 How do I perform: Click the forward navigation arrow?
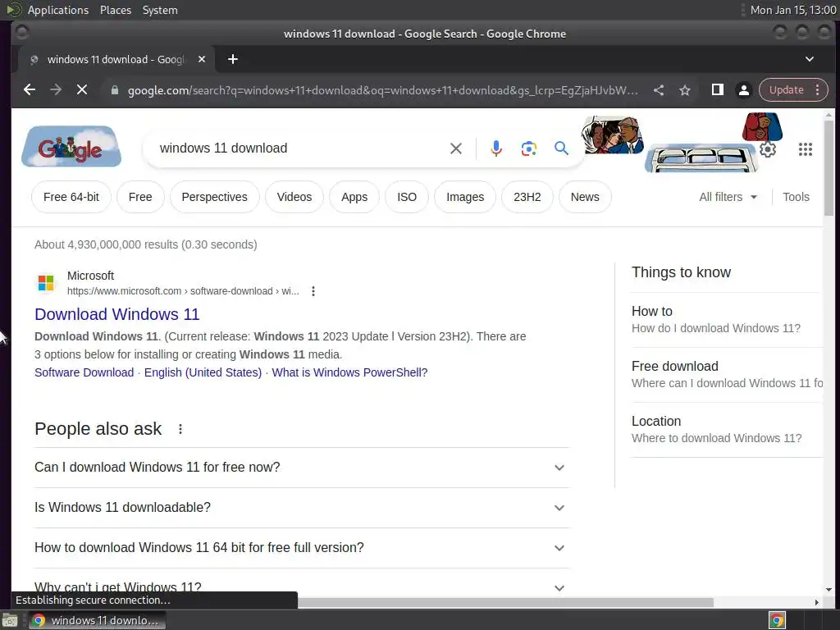pos(56,90)
